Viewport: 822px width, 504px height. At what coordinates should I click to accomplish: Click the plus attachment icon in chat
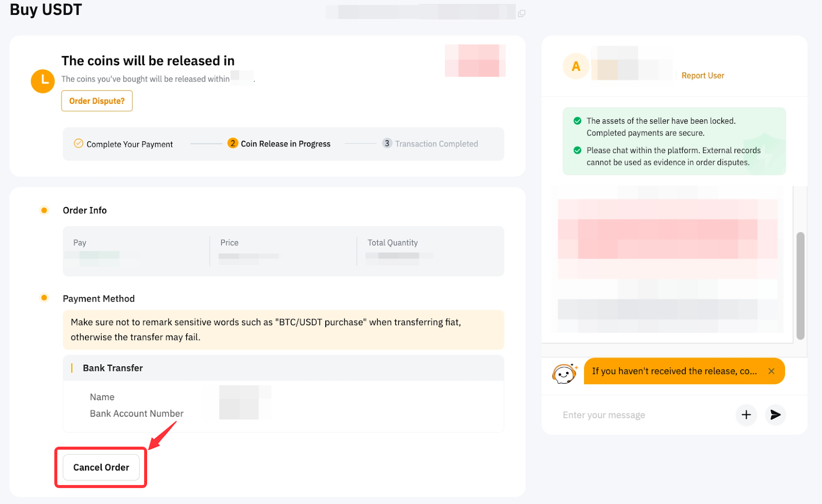coord(746,415)
